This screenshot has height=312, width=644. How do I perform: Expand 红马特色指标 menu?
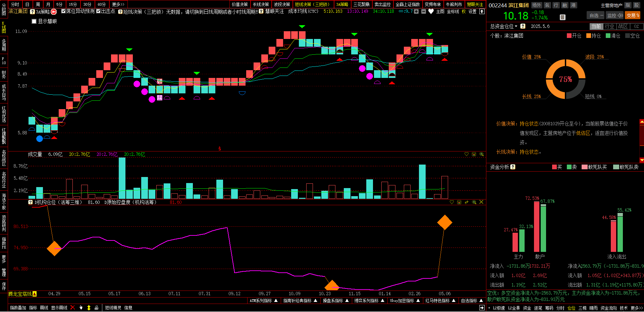(440, 301)
